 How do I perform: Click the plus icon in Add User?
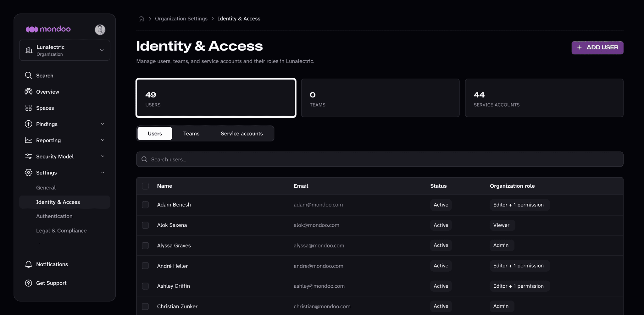tap(579, 47)
